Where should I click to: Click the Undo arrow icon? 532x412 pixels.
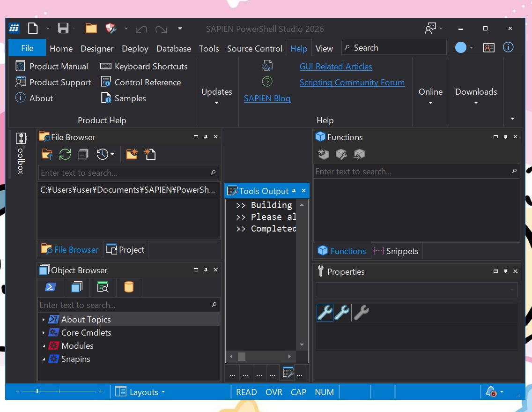point(141,29)
